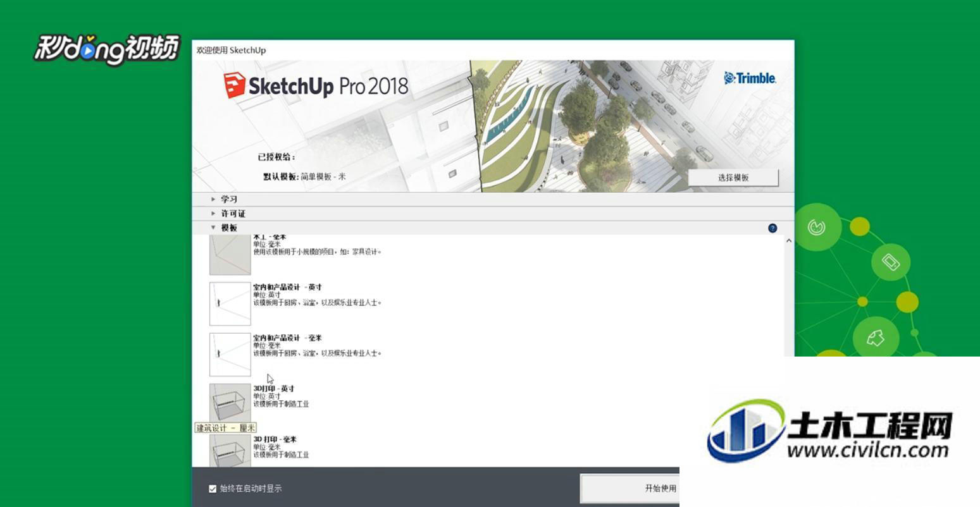Click the template list scroll-up arrow
Viewport: 980px width, 507px height.
789,241
